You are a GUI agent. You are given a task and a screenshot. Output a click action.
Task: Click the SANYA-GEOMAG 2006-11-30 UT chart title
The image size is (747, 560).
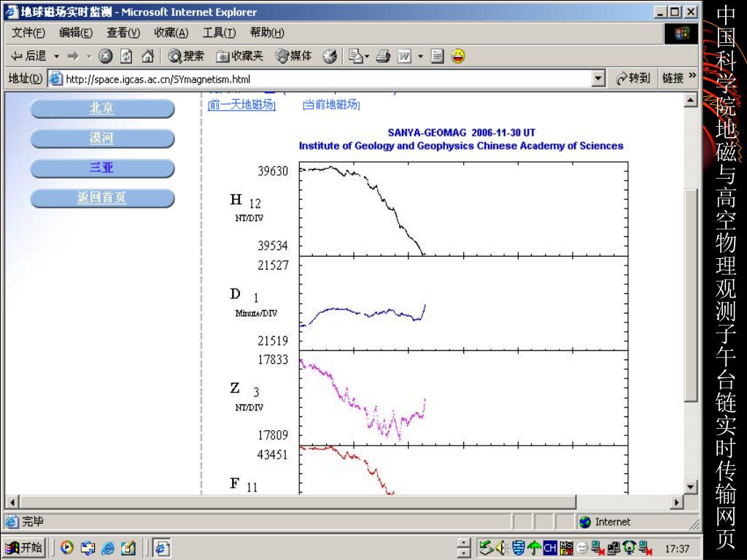pyautogui.click(x=461, y=133)
